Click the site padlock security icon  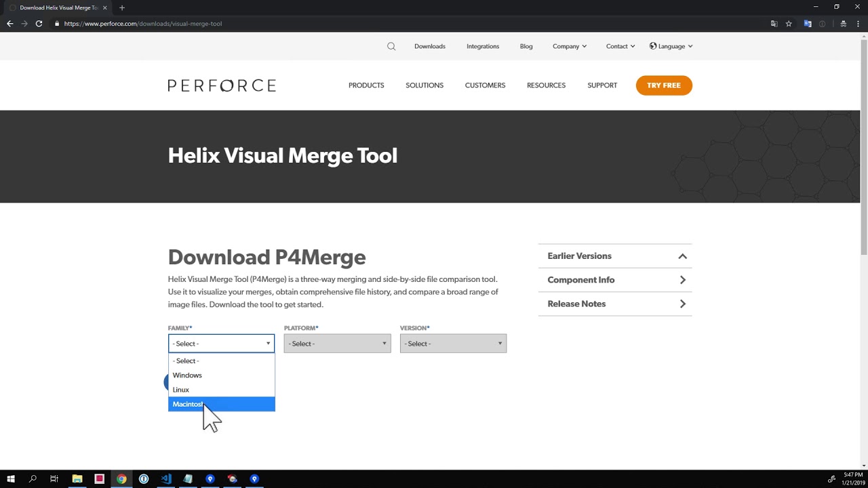point(57,24)
